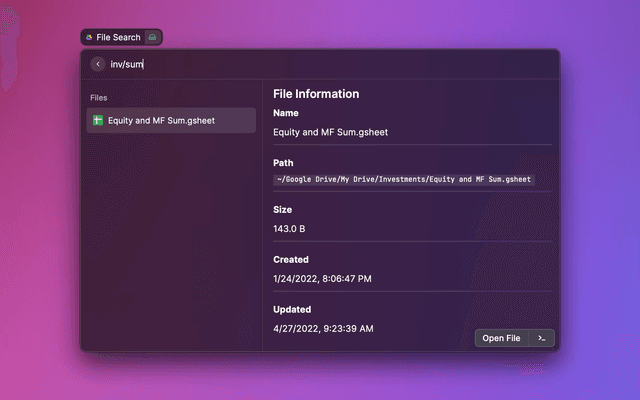This screenshot has height=400, width=640.
Task: Click the search field containing inv/sum
Action: (x=300, y=64)
